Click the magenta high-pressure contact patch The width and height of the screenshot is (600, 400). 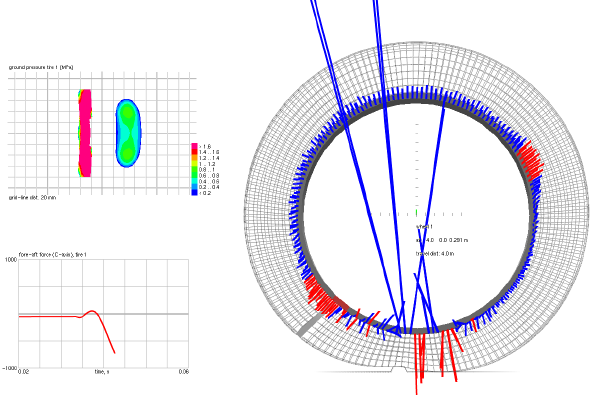click(85, 131)
